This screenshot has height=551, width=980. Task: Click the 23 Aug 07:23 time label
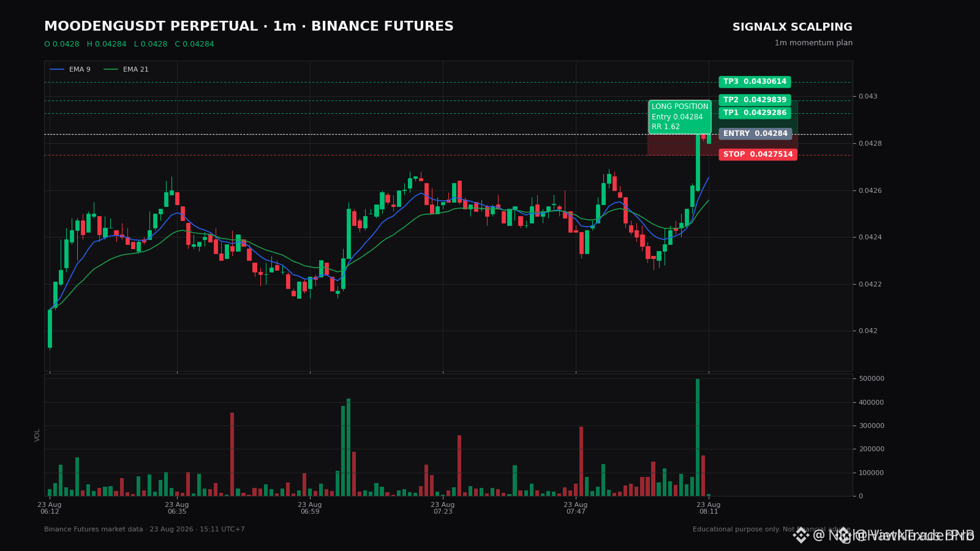click(443, 508)
